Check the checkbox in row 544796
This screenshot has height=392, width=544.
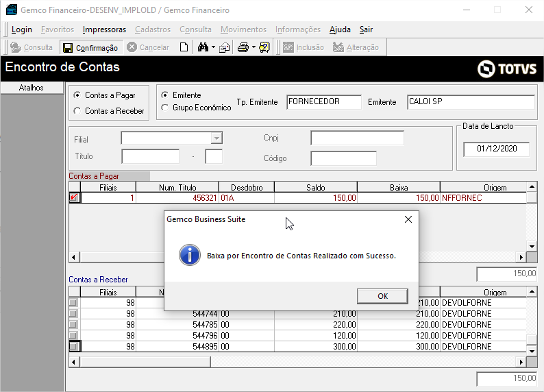coord(73,336)
